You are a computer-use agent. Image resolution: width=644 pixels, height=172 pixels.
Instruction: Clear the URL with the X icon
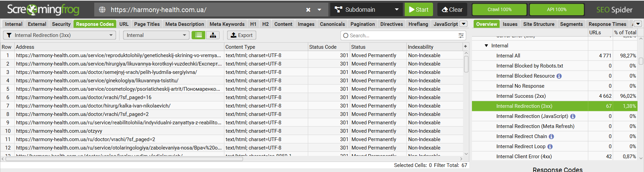[308, 10]
